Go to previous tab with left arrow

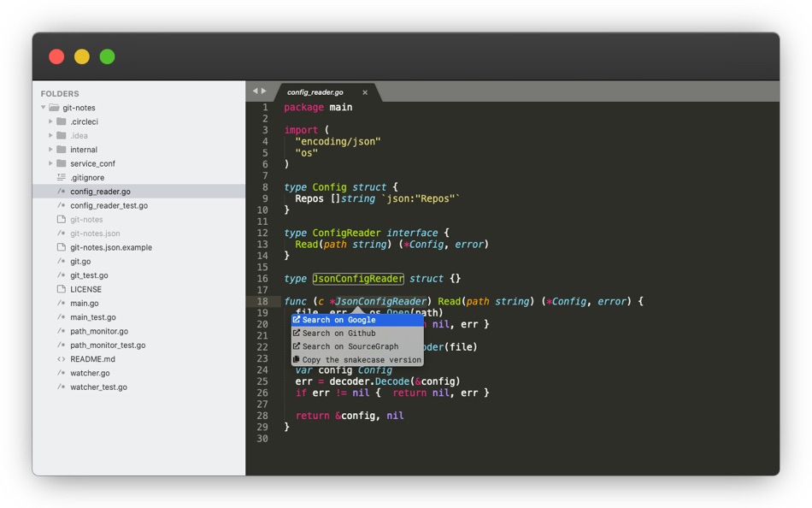[255, 91]
